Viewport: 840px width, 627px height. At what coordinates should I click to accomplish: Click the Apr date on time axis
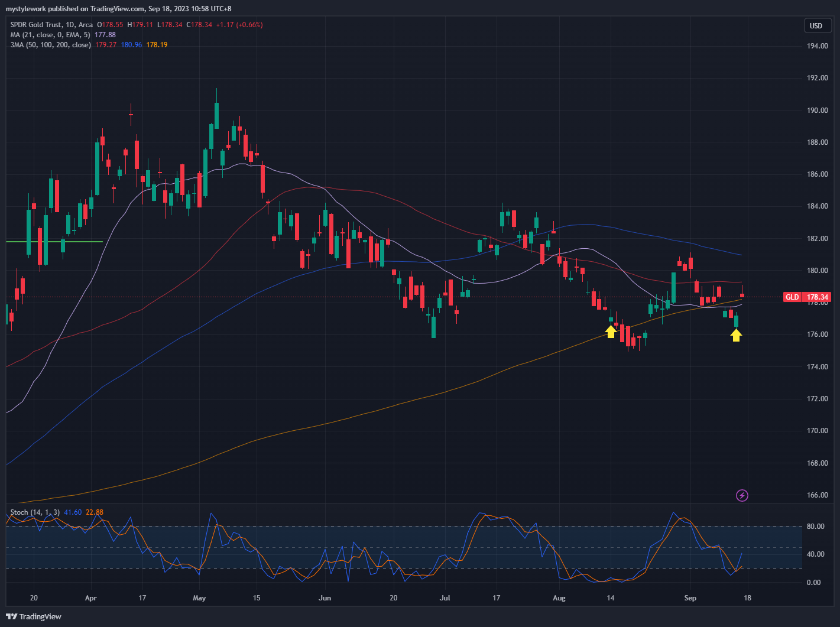pyautogui.click(x=91, y=598)
